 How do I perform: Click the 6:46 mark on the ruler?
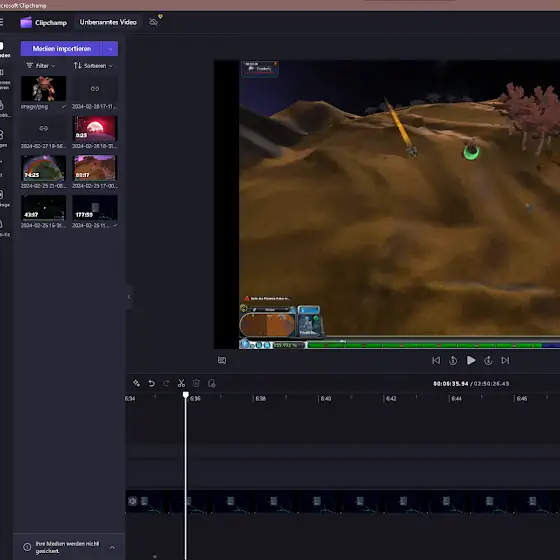click(x=522, y=399)
